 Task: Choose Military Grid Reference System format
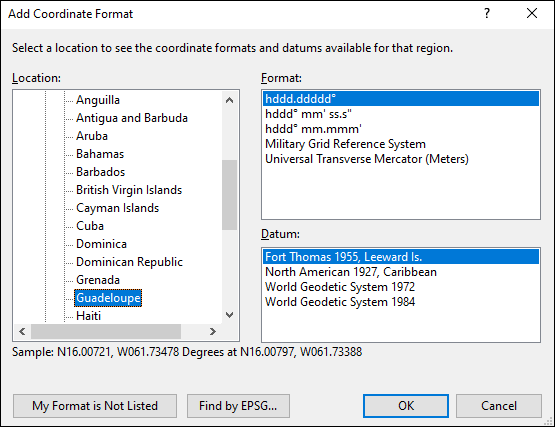[x=401, y=144]
